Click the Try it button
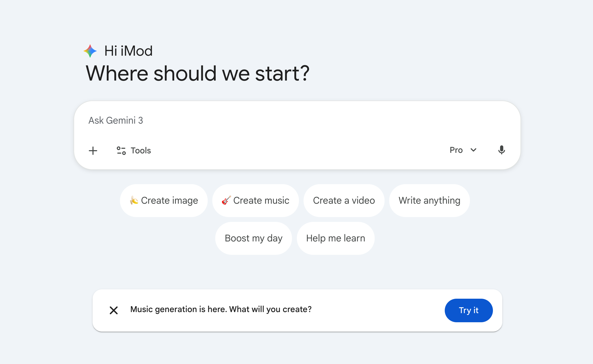 pyautogui.click(x=469, y=310)
